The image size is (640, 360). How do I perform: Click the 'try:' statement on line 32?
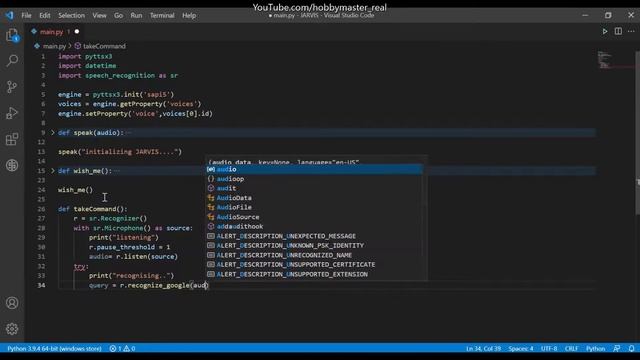point(81,266)
